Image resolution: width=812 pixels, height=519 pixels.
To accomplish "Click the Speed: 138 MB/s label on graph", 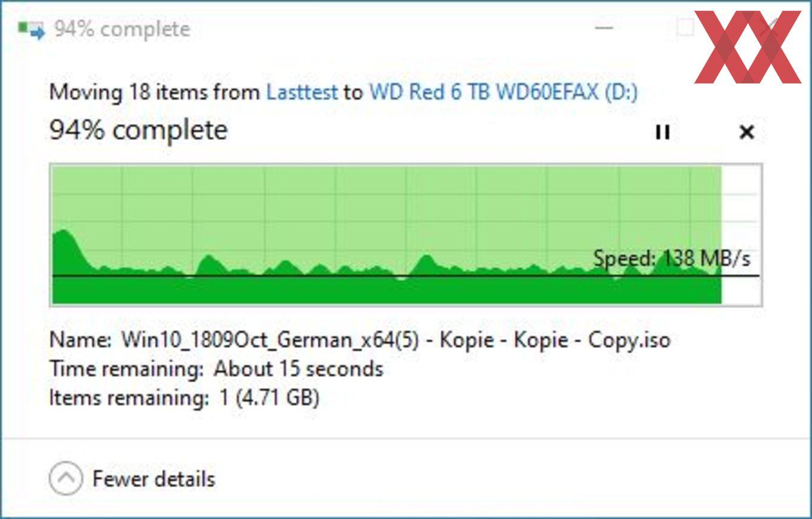I will (672, 259).
